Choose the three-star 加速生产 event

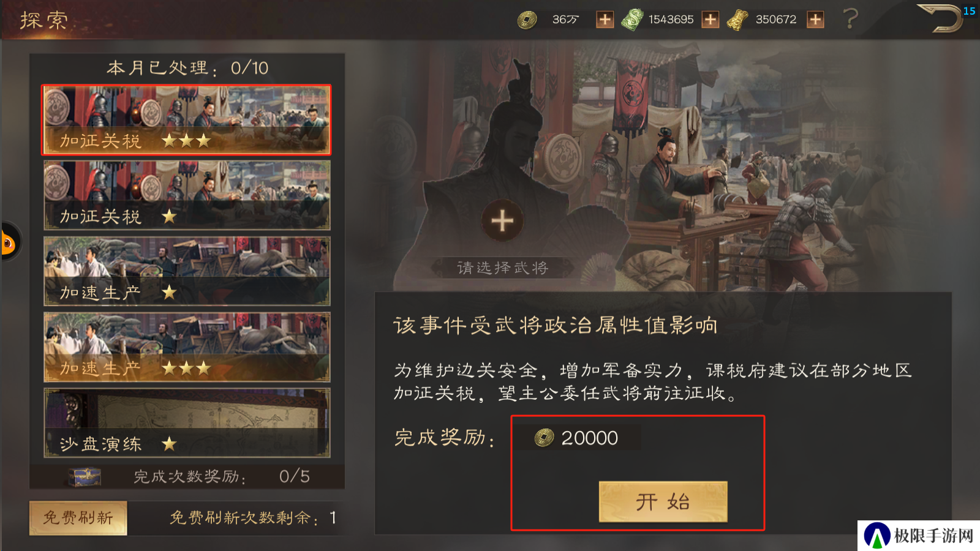click(187, 347)
